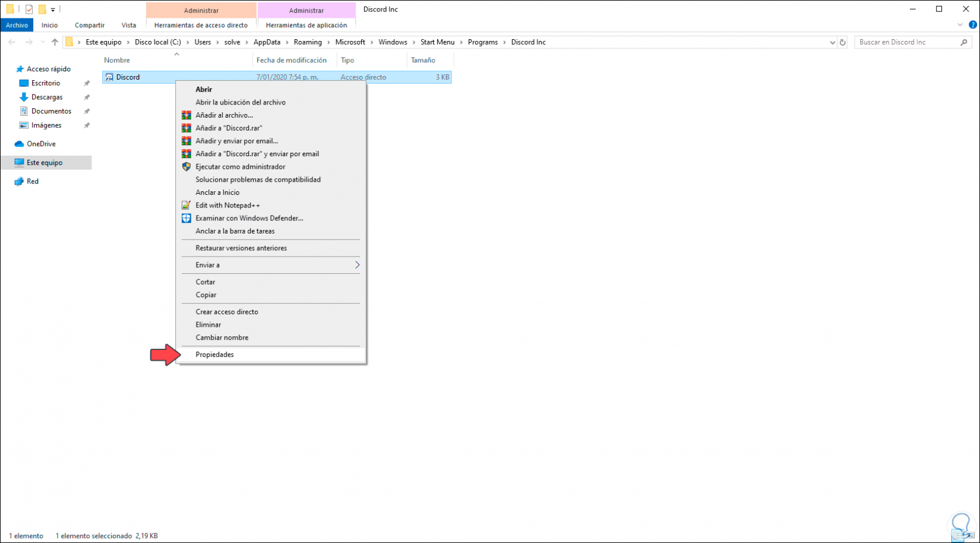The image size is (980, 543).
Task: Click the Documentos icon in the sidebar
Action: pyautogui.click(x=24, y=111)
